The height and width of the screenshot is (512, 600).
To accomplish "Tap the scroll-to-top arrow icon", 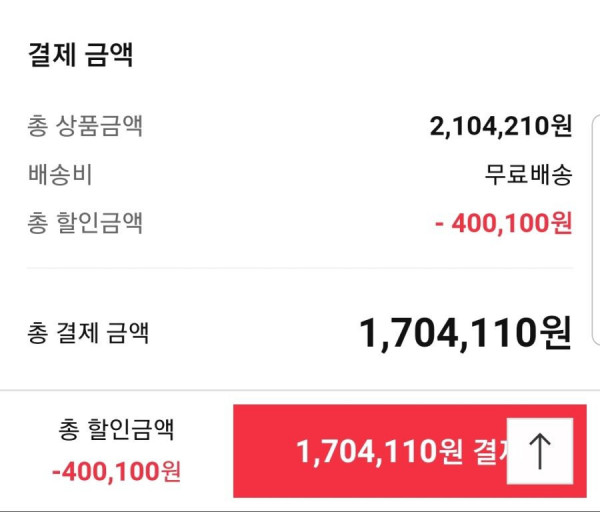I will [540, 451].
